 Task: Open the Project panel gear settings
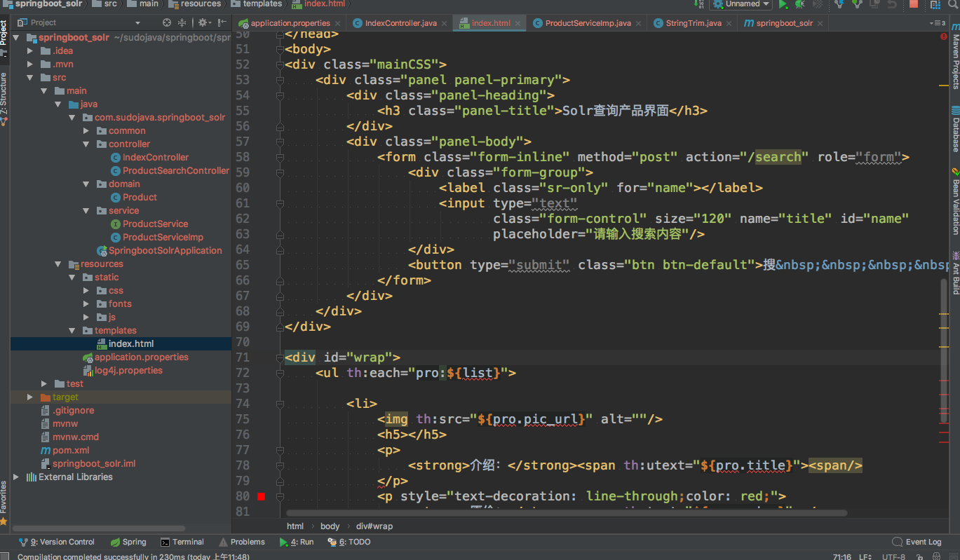203,22
